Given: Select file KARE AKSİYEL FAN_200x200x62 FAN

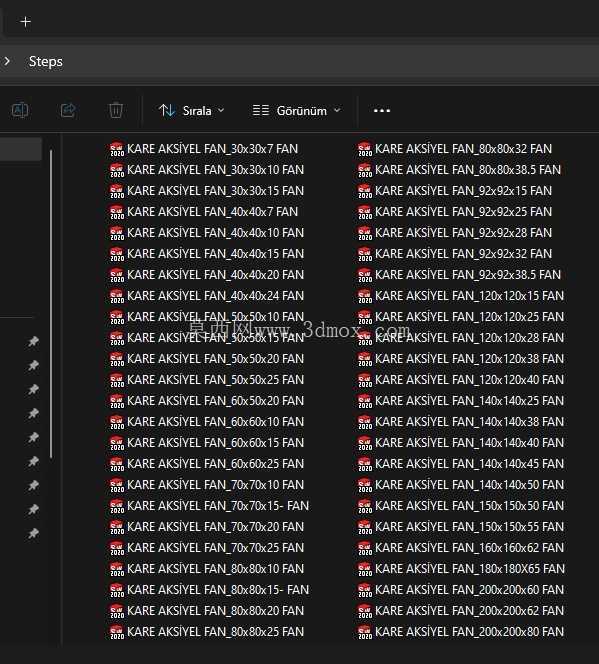Looking at the screenshot, I should pos(461,611).
